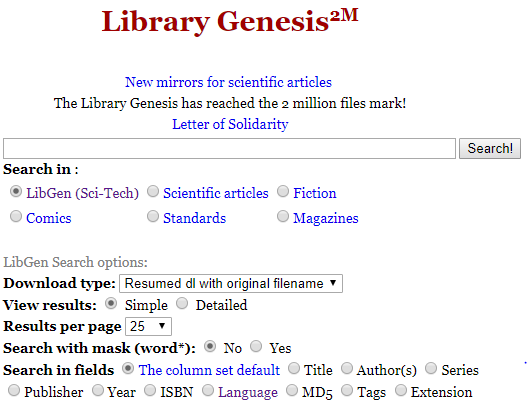Choose the ISBN search field option
The height and width of the screenshot is (417, 527).
coord(150,390)
